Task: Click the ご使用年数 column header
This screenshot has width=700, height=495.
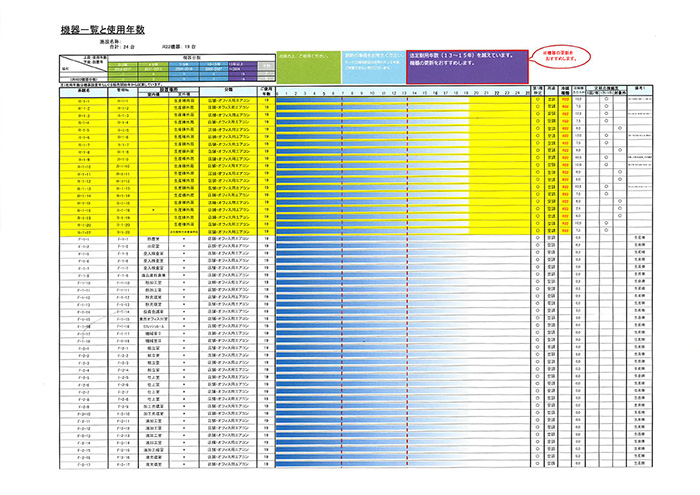Action: (266, 92)
